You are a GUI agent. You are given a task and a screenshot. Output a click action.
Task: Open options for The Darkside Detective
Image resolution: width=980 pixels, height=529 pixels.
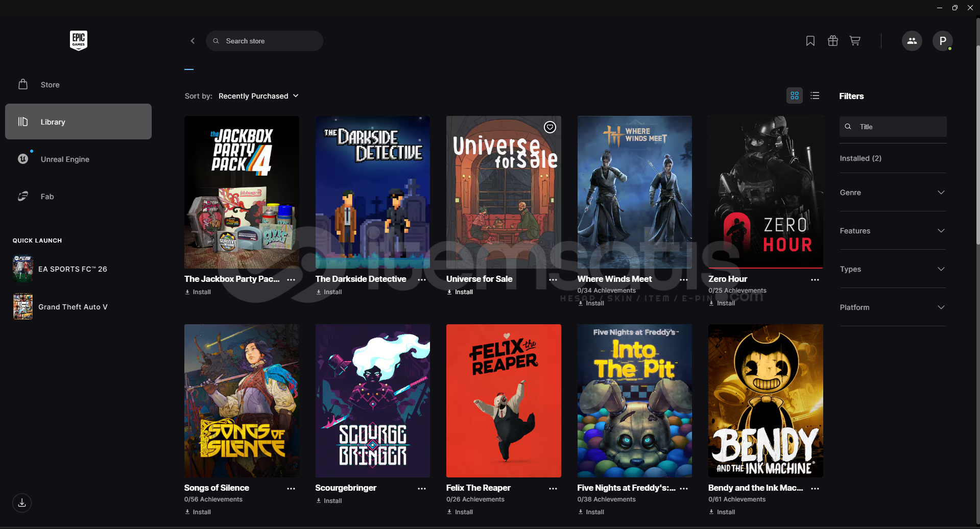point(422,280)
